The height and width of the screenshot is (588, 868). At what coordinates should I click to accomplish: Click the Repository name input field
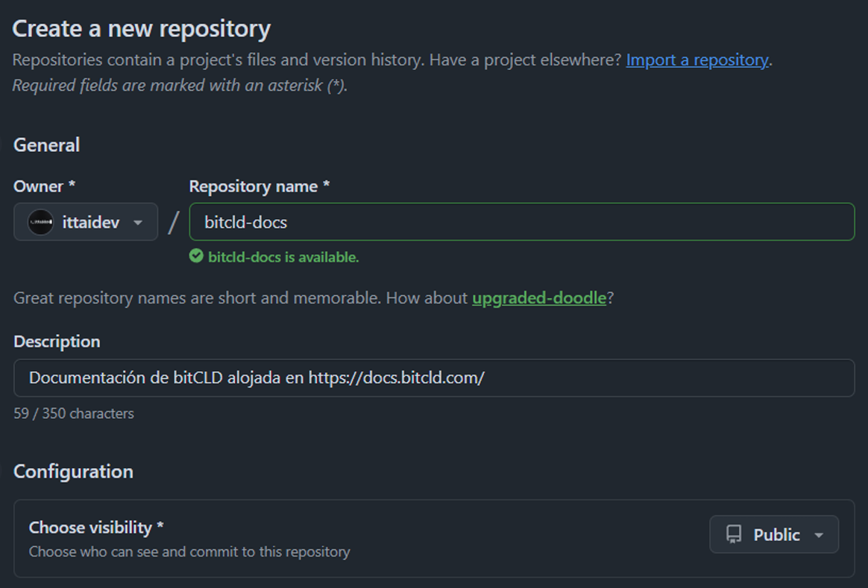[522, 221]
